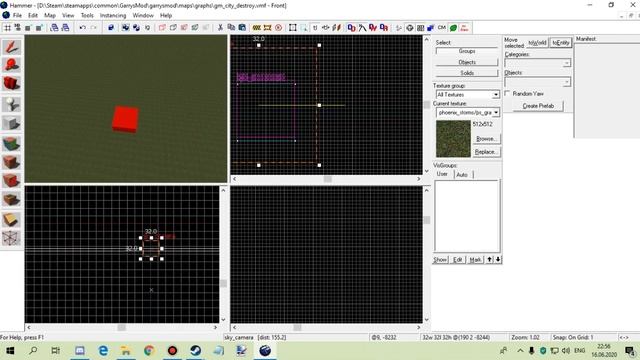
Task: Click the Ungroup selection icon
Action: pos(136,28)
